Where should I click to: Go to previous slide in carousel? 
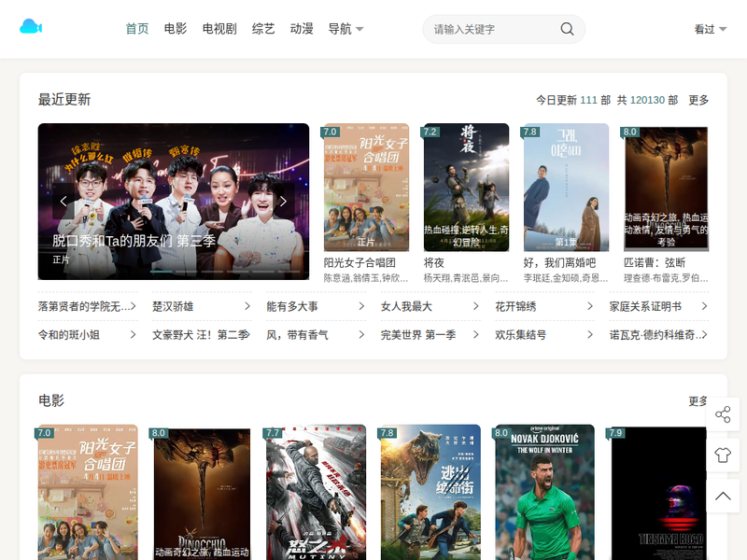tap(63, 202)
